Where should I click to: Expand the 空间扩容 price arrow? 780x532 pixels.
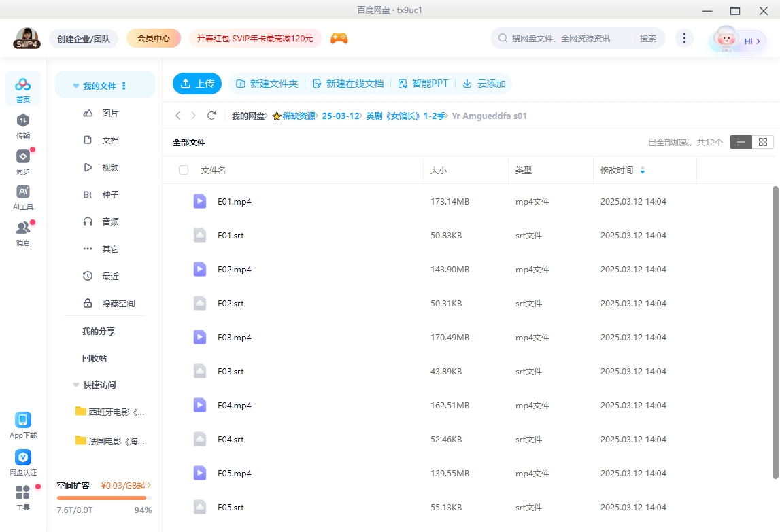149,485
